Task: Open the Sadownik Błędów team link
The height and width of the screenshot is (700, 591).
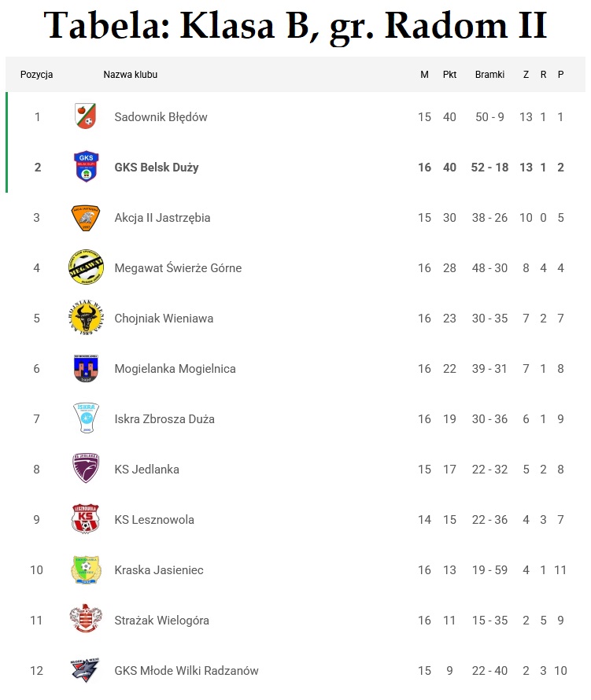Action: (161, 117)
